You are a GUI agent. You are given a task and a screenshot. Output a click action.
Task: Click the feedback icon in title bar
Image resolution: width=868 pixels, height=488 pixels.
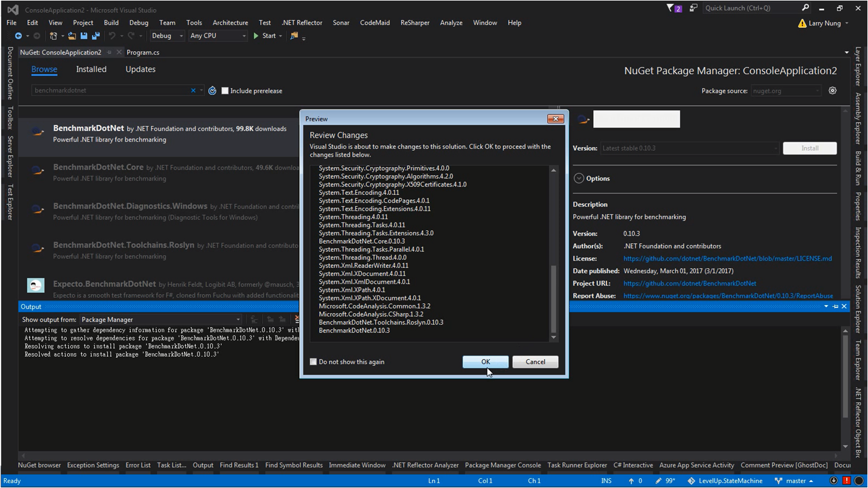click(694, 8)
